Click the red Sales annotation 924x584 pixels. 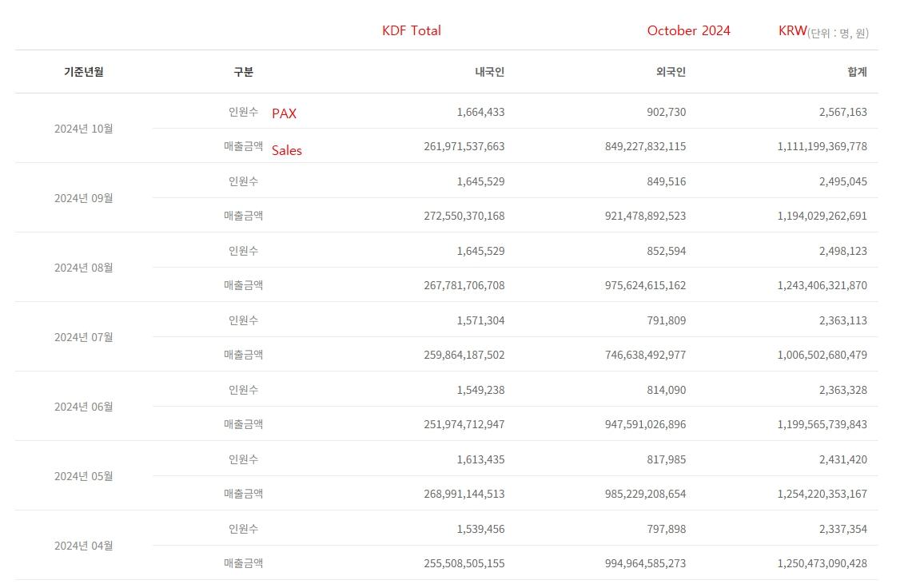pyautogui.click(x=286, y=150)
